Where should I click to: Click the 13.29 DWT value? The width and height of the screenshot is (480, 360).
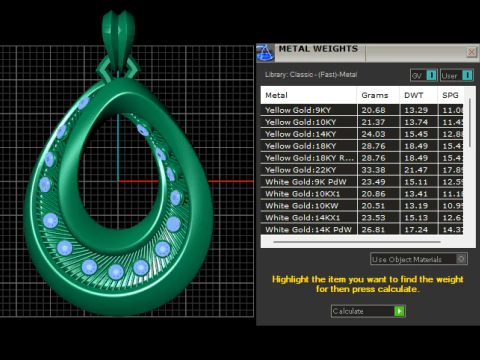click(x=416, y=110)
